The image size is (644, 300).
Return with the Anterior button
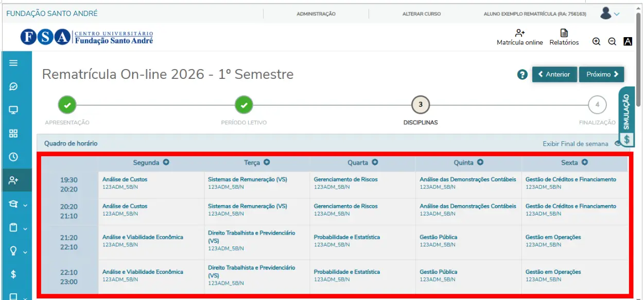coord(554,74)
